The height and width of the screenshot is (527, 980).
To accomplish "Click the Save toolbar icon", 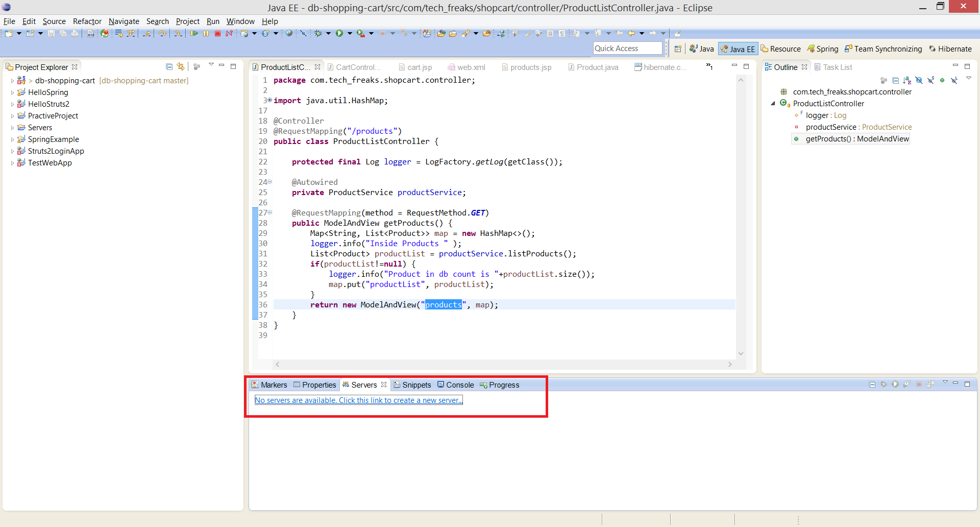I will (x=51, y=34).
